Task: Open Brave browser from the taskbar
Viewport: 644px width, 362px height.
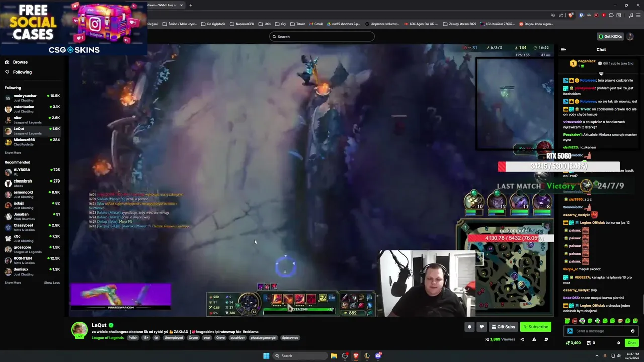Action: [356, 356]
